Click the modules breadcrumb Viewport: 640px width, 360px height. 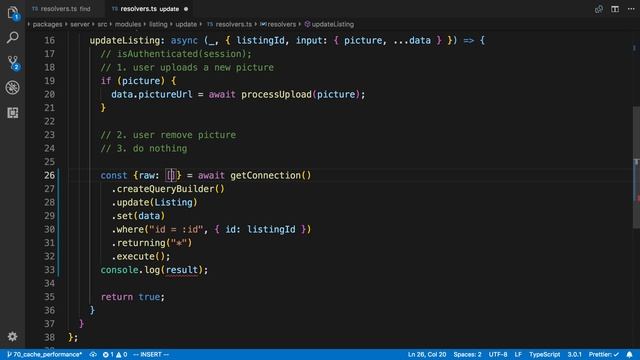coord(128,24)
